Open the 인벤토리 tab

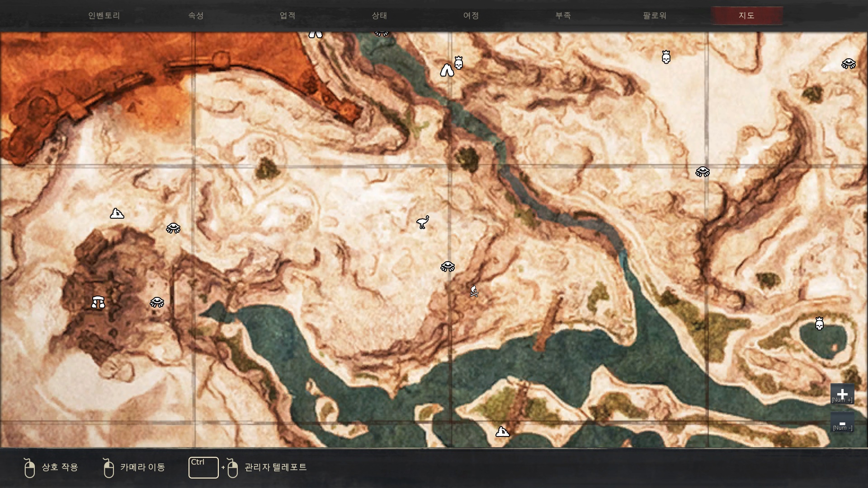[x=104, y=15]
